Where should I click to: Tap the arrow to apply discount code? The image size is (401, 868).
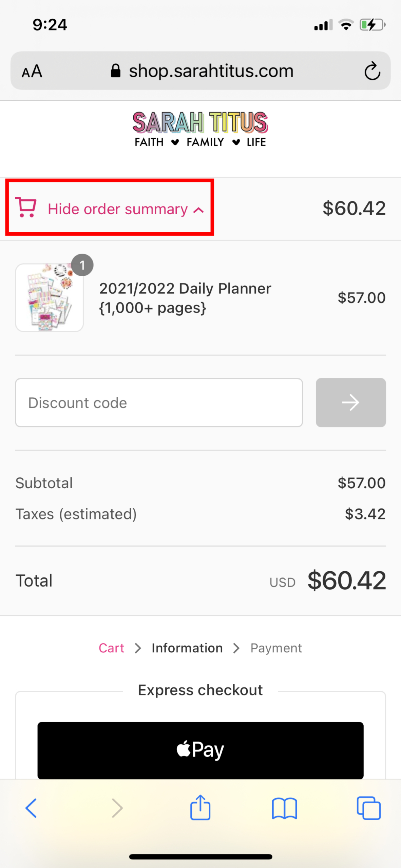[351, 402]
